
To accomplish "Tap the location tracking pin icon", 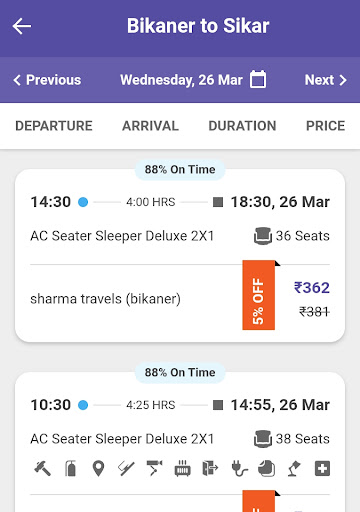I will (x=98, y=468).
